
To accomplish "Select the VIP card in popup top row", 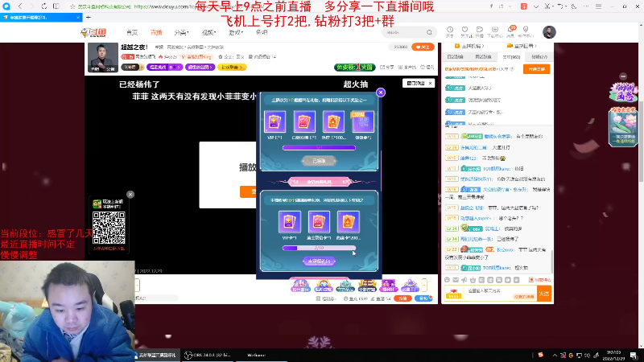I will (275, 121).
